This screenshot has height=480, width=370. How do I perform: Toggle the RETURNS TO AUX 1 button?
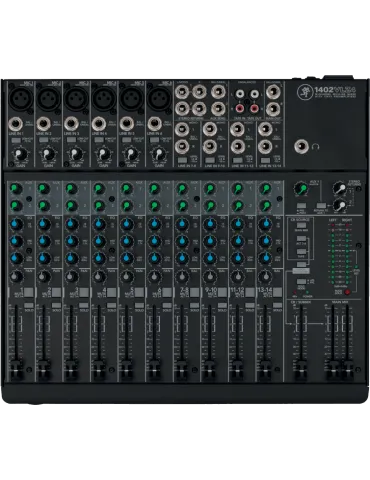point(321,206)
